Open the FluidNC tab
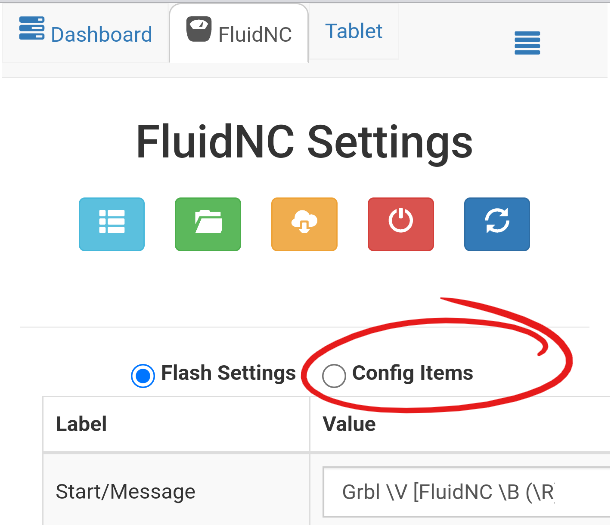The height and width of the screenshot is (525, 610). pyautogui.click(x=254, y=34)
